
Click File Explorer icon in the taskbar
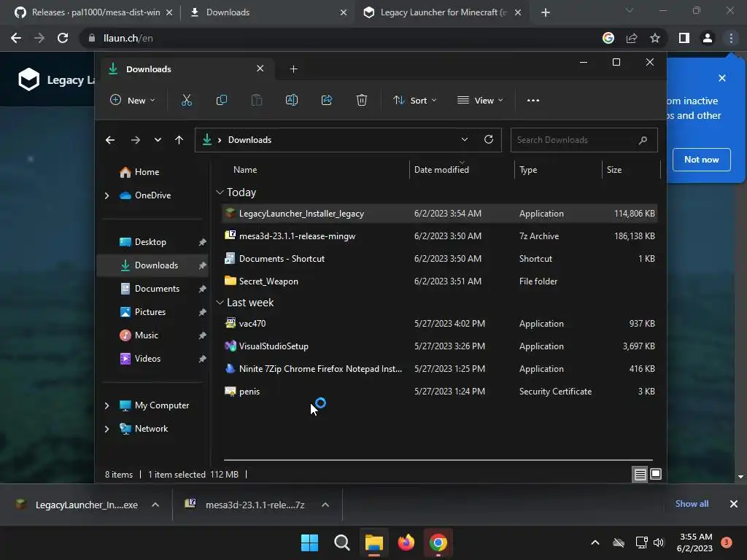pos(374,542)
